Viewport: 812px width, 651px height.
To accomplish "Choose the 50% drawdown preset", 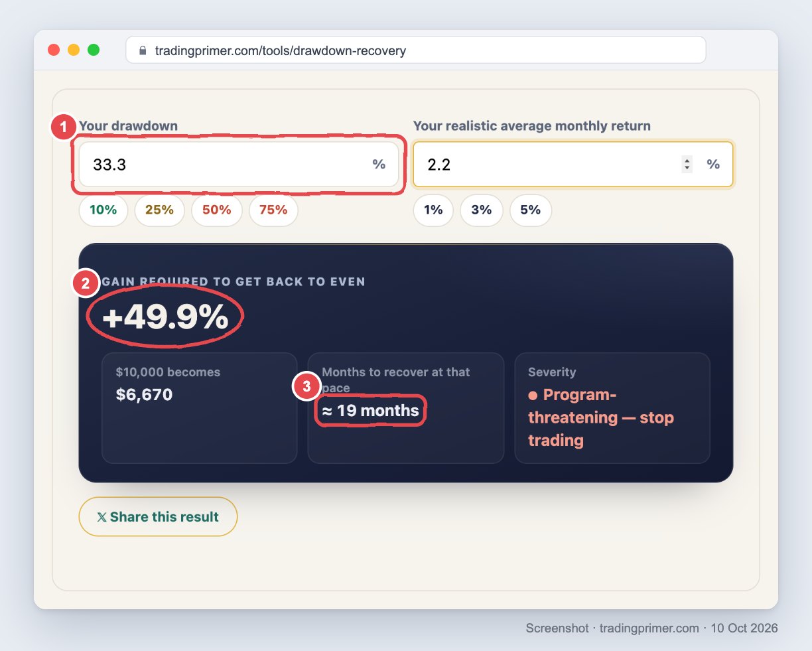I will [x=217, y=210].
